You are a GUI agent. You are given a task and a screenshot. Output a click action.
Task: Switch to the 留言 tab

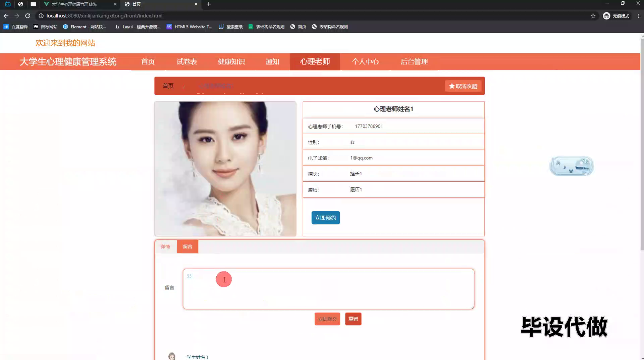pyautogui.click(x=187, y=246)
